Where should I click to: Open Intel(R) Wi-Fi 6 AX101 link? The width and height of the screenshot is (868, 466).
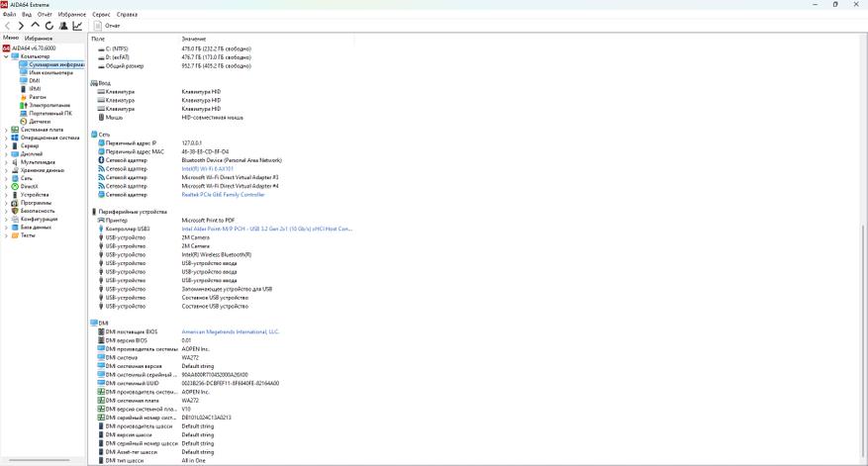point(208,169)
